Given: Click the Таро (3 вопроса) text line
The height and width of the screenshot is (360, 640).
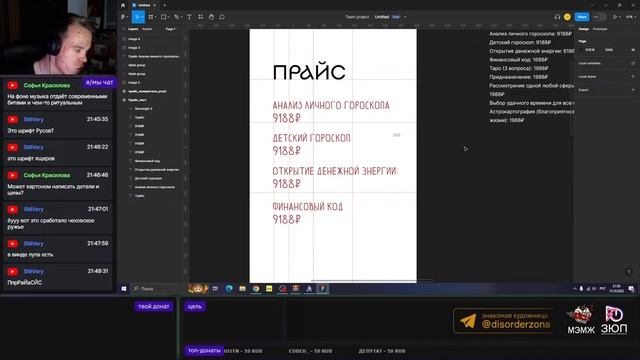Looking at the screenshot, I should [x=518, y=68].
